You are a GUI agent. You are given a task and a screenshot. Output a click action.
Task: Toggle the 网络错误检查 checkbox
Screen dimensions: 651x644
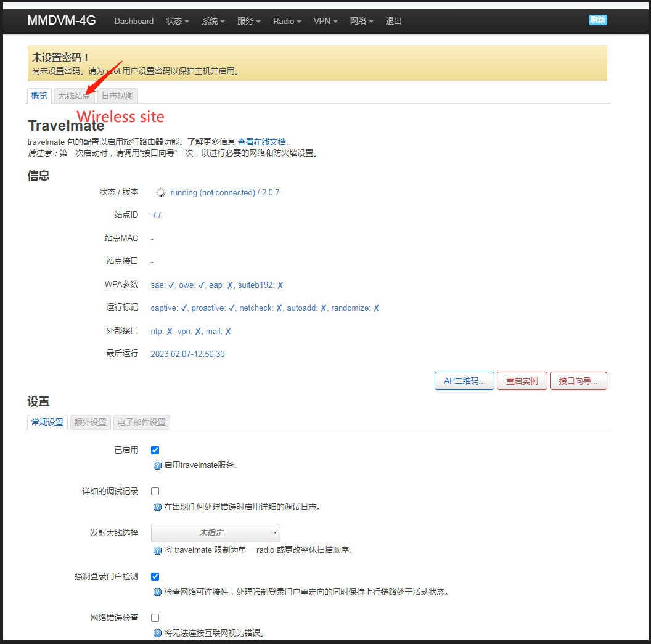(x=155, y=618)
